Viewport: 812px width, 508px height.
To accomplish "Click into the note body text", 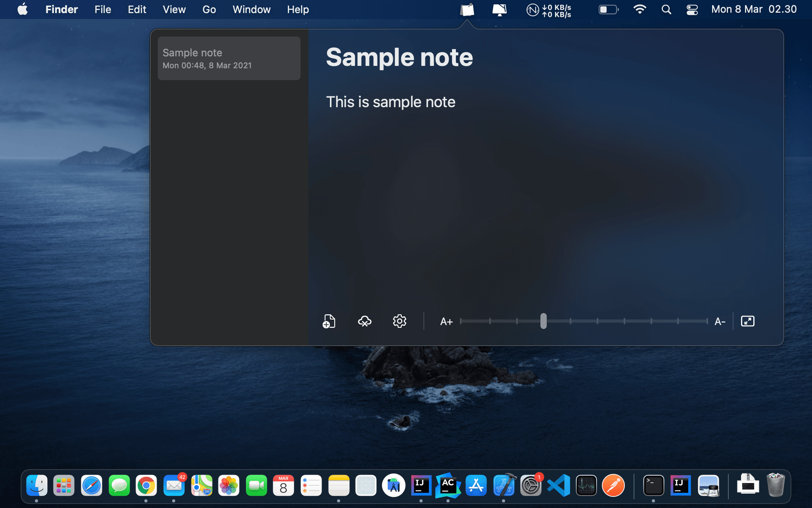I will click(x=391, y=102).
